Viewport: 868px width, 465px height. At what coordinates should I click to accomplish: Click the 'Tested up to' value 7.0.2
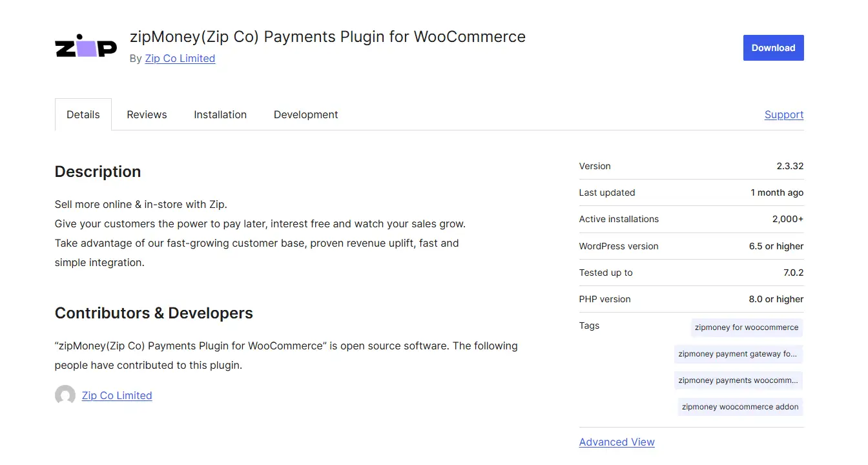tap(794, 273)
